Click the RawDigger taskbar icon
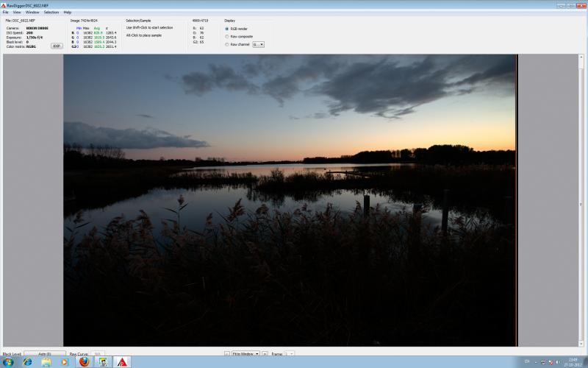The image size is (588, 368). tap(122, 361)
